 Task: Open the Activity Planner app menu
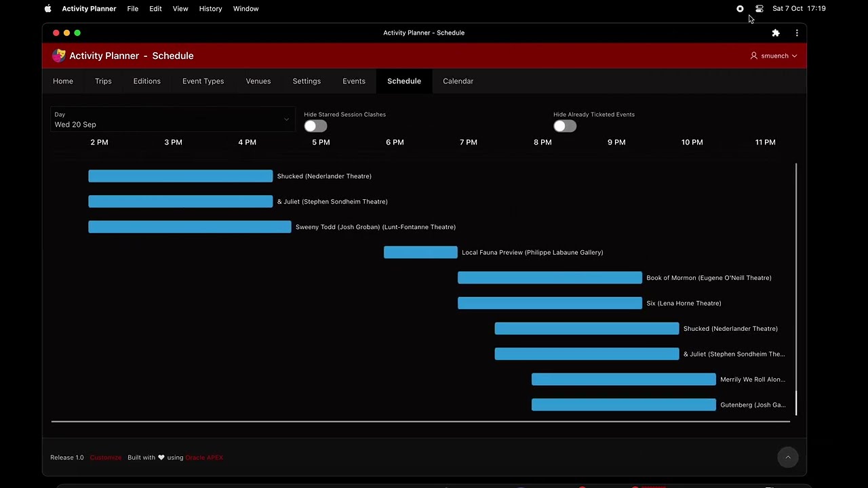pyautogui.click(x=89, y=9)
